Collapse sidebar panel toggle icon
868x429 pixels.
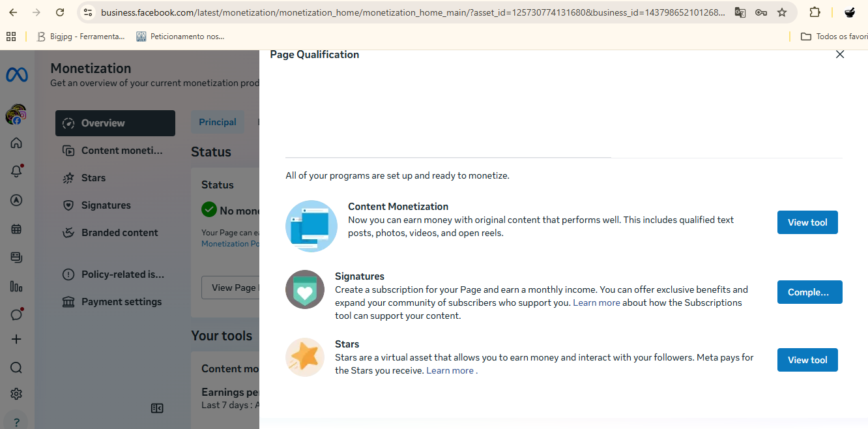pos(157,408)
